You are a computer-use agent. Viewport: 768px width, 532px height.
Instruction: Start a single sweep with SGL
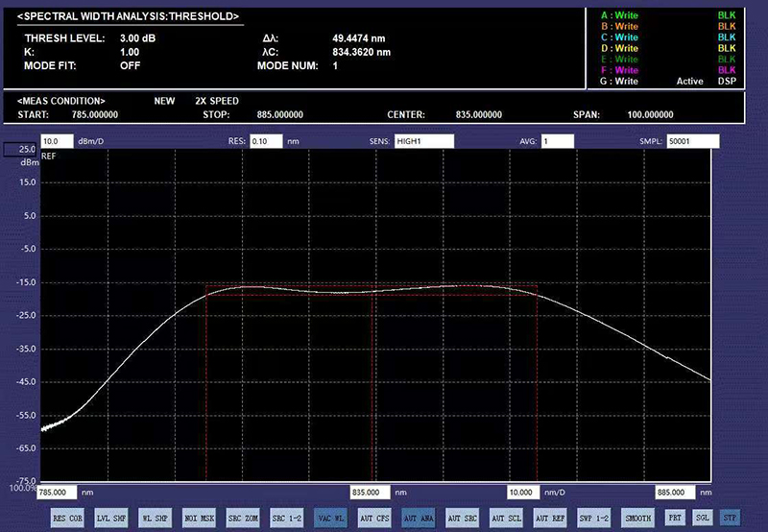click(703, 518)
